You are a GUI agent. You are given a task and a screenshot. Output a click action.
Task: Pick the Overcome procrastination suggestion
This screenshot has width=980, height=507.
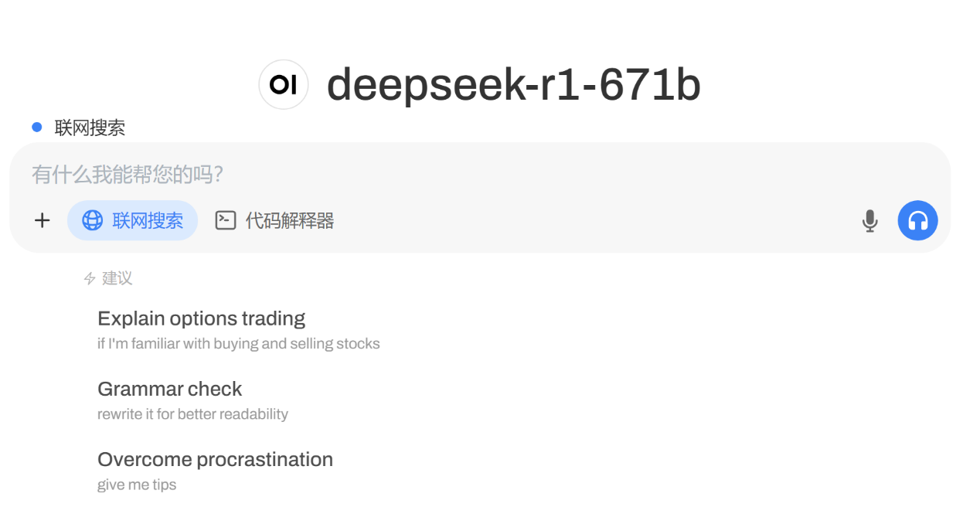(215, 459)
